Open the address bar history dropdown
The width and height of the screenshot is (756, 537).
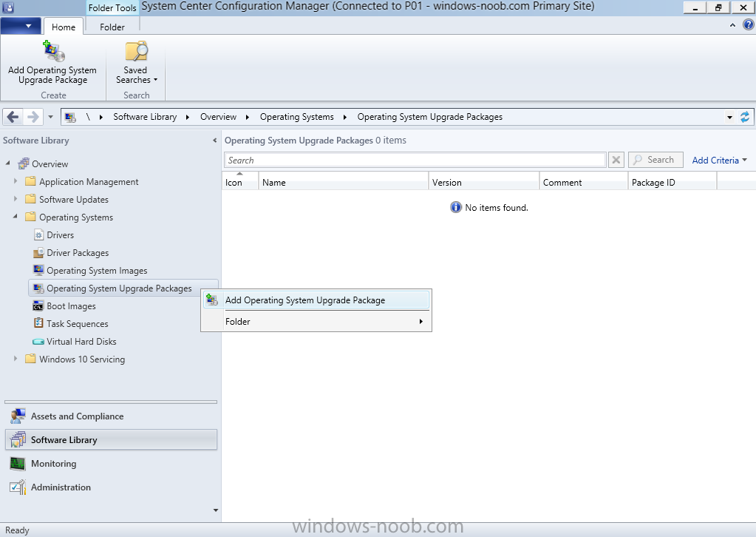tap(730, 118)
